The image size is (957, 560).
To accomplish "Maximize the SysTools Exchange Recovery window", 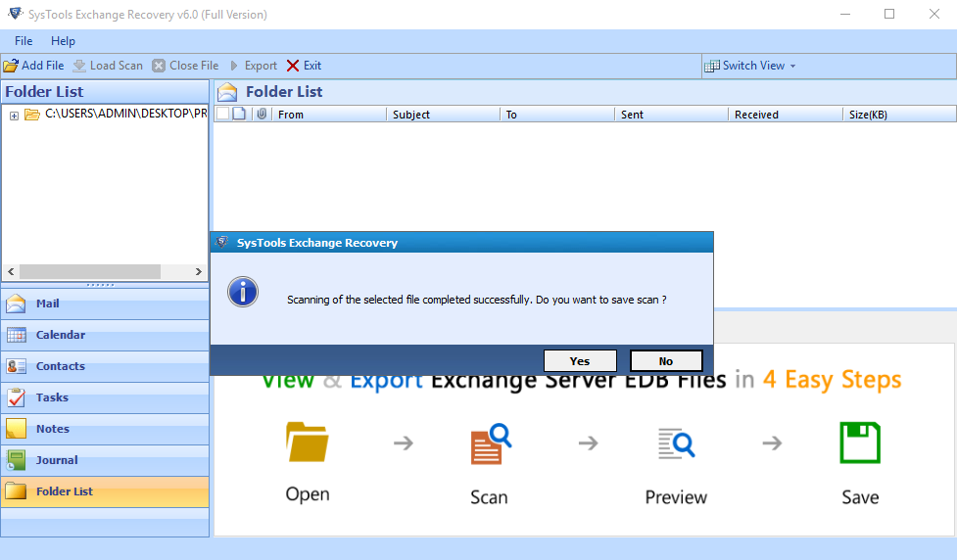I will click(889, 14).
